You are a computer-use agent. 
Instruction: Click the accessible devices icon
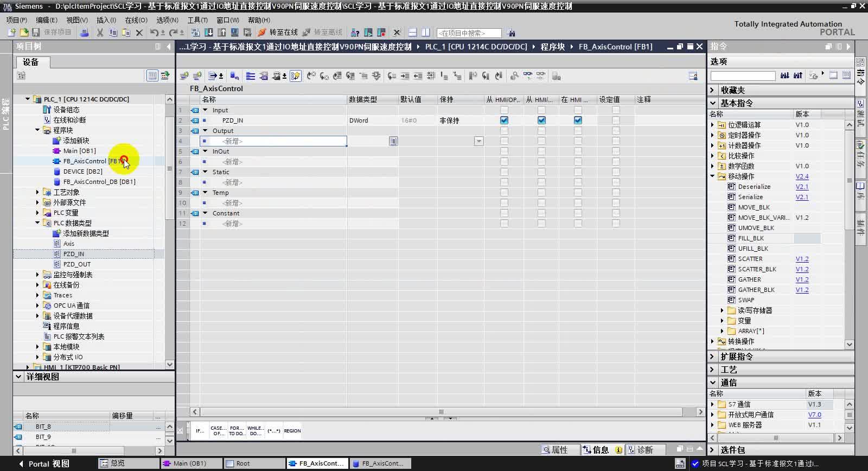click(355, 33)
